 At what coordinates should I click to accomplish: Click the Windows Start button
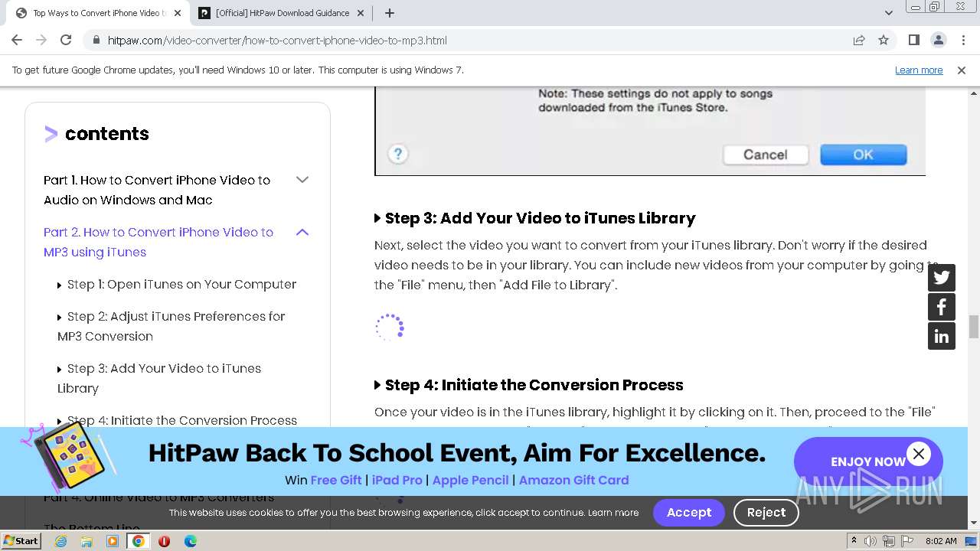click(21, 541)
